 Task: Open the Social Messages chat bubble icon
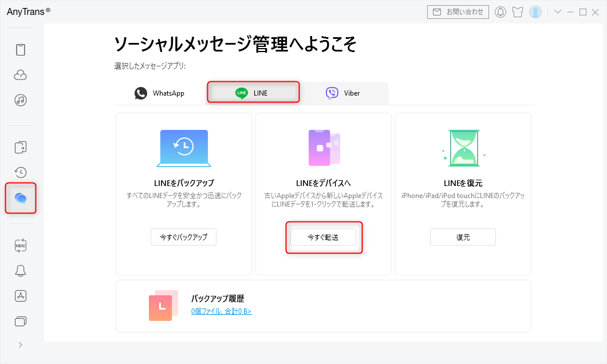[21, 198]
